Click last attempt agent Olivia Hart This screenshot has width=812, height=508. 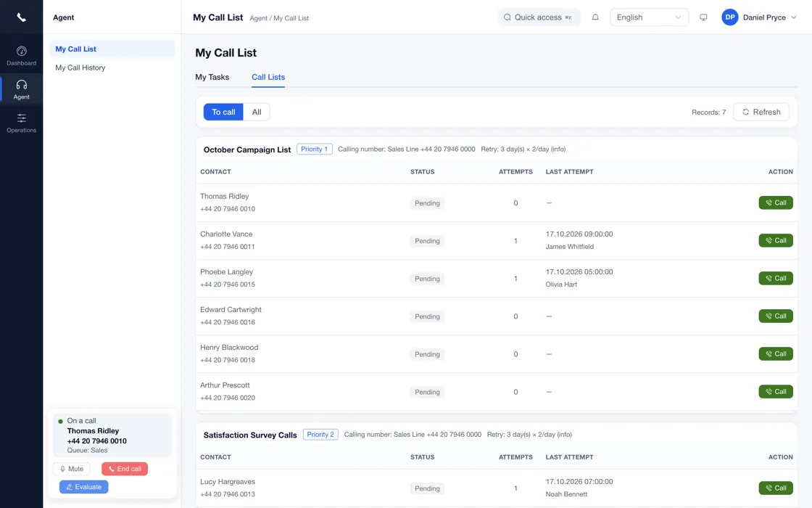[561, 284]
